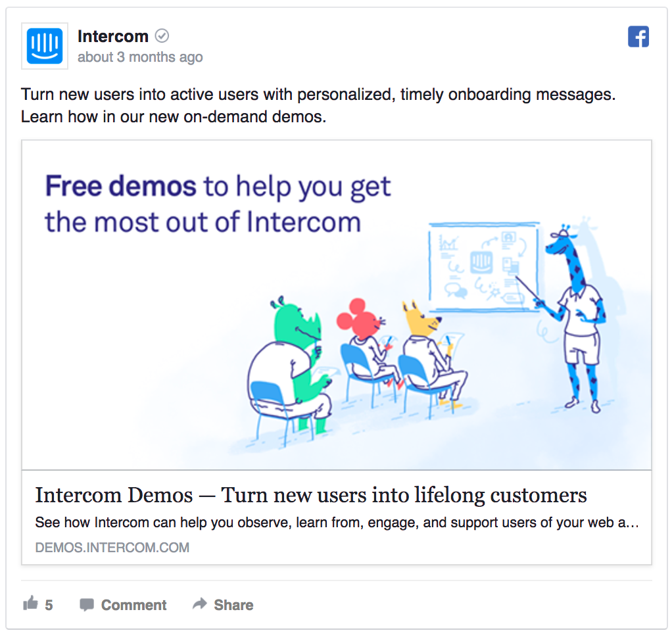Open the Intercom Demos headline link
This screenshot has width=672, height=639.
(x=311, y=495)
